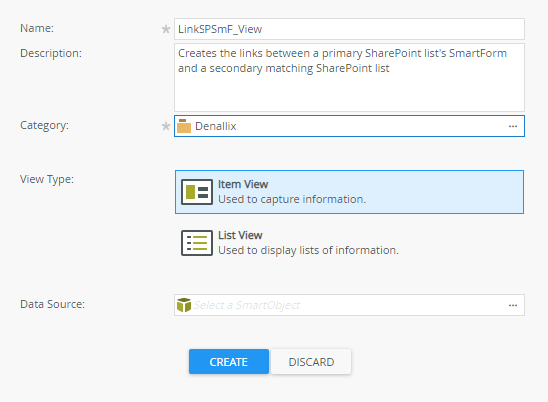Click the Description label
The width and height of the screenshot is (548, 402).
51,53
